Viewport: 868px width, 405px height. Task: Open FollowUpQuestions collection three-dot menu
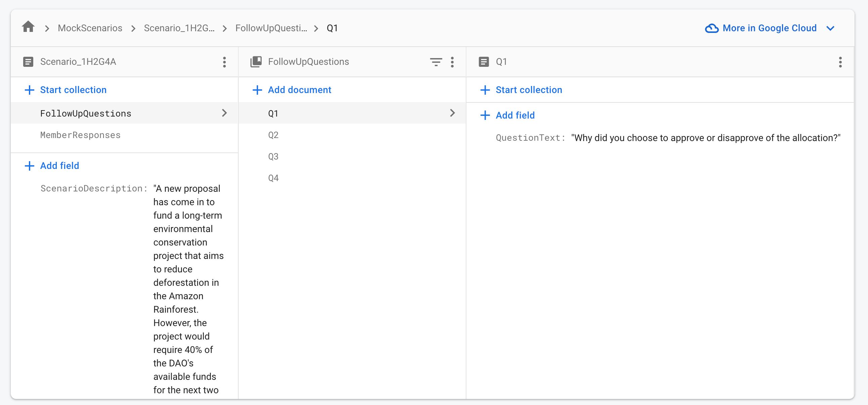pyautogui.click(x=452, y=62)
